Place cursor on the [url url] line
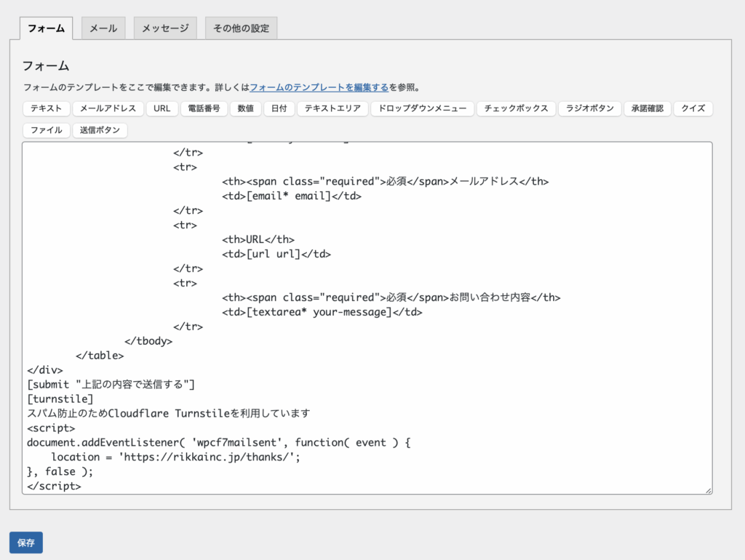This screenshot has height=560, width=745. [276, 254]
